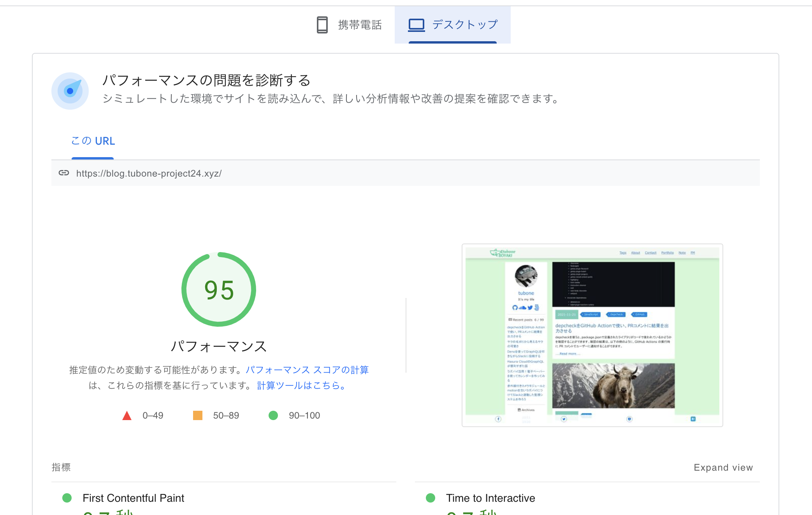Open the 計算ツールはこちら link
The width and height of the screenshot is (812, 515).
pyautogui.click(x=300, y=385)
